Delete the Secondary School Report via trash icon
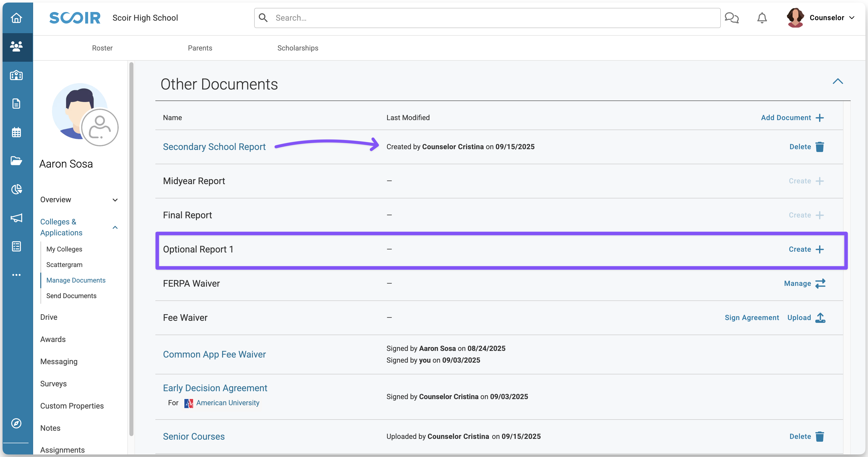Image resolution: width=868 pixels, height=457 pixels. [x=819, y=147]
